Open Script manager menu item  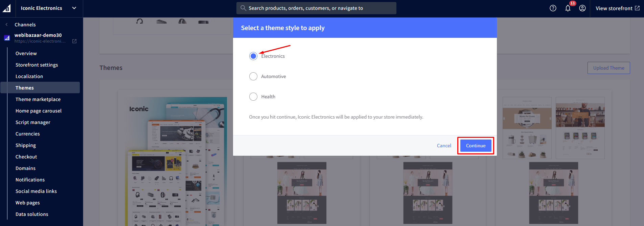pos(33,122)
